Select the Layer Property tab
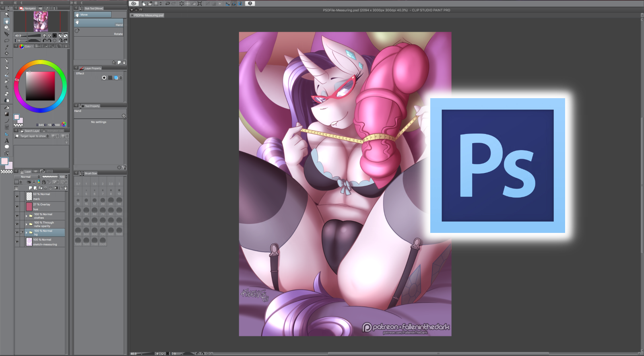 [x=91, y=68]
